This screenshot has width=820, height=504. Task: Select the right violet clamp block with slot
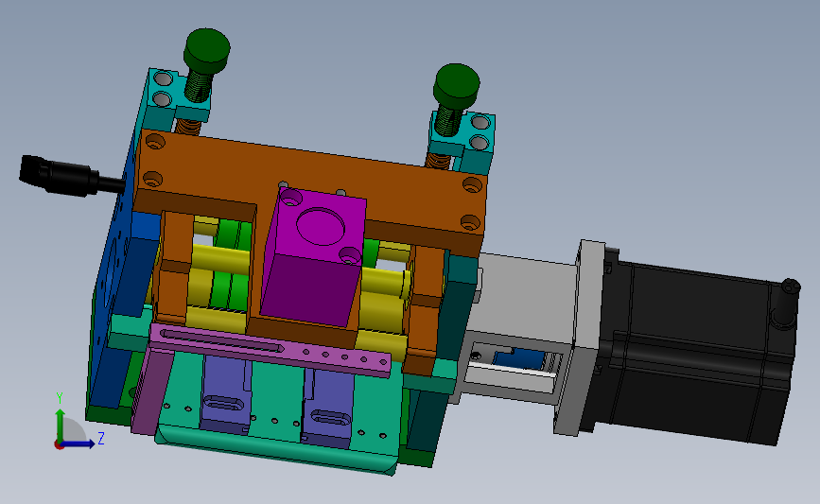pyautogui.click(x=328, y=408)
